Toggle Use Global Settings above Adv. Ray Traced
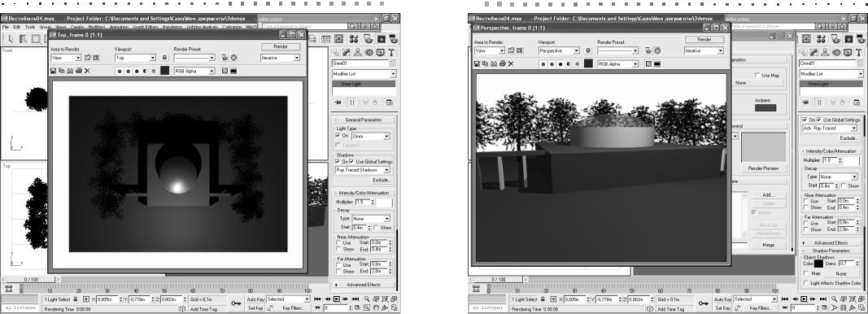The height and width of the screenshot is (314, 868). (818, 120)
